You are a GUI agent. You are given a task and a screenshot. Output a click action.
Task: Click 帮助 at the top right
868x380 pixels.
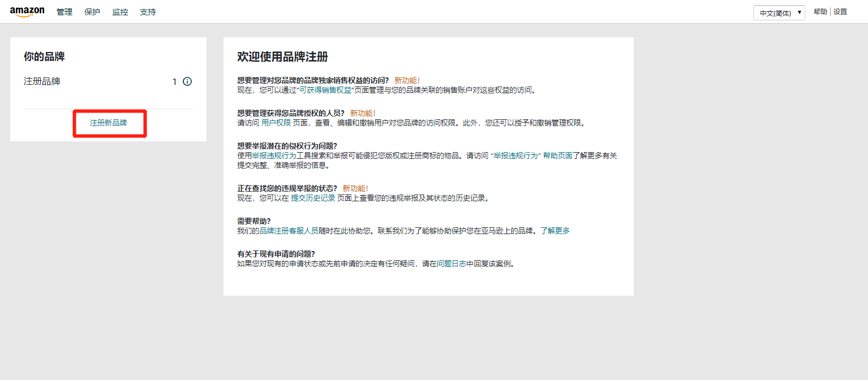819,11
